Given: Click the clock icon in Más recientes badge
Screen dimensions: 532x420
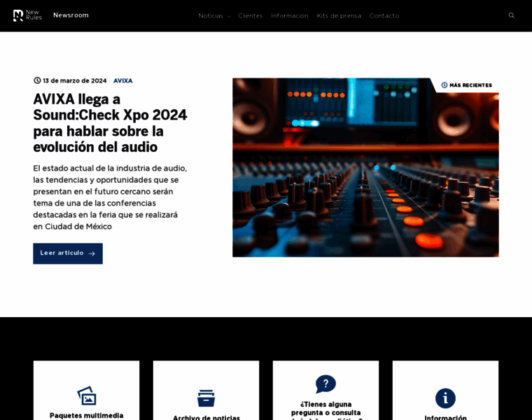Looking at the screenshot, I should tap(444, 85).
